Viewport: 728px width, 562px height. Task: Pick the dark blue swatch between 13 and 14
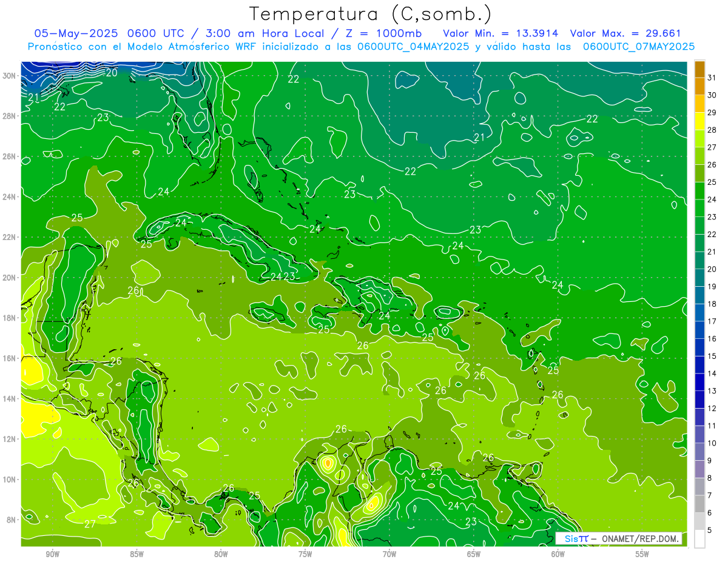click(x=699, y=382)
